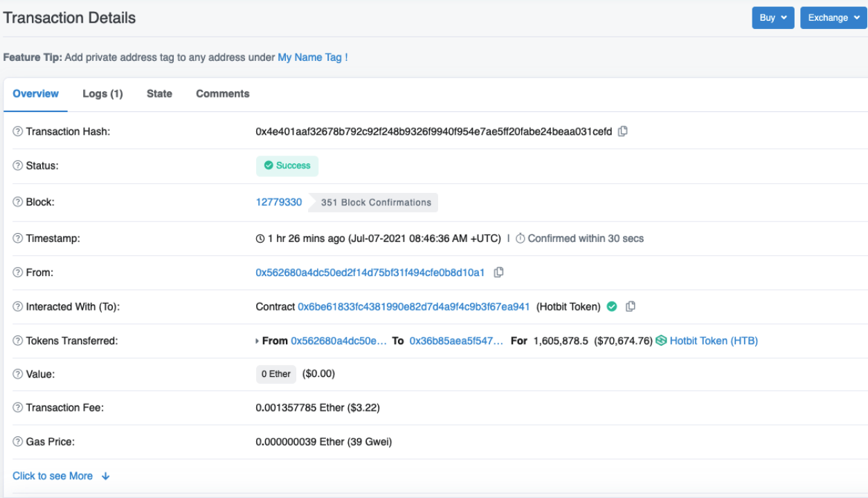The height and width of the screenshot is (498, 868).
Task: Copy the From address to clipboard
Action: (498, 273)
